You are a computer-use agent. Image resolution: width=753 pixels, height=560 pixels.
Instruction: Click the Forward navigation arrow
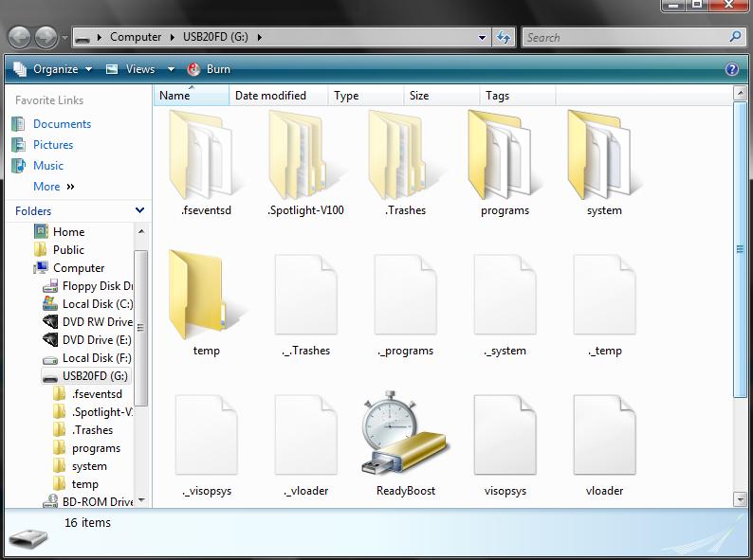pyautogui.click(x=46, y=38)
